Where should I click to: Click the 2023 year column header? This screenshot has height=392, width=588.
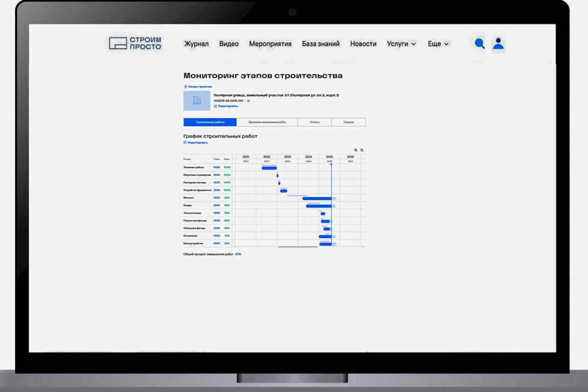(288, 157)
